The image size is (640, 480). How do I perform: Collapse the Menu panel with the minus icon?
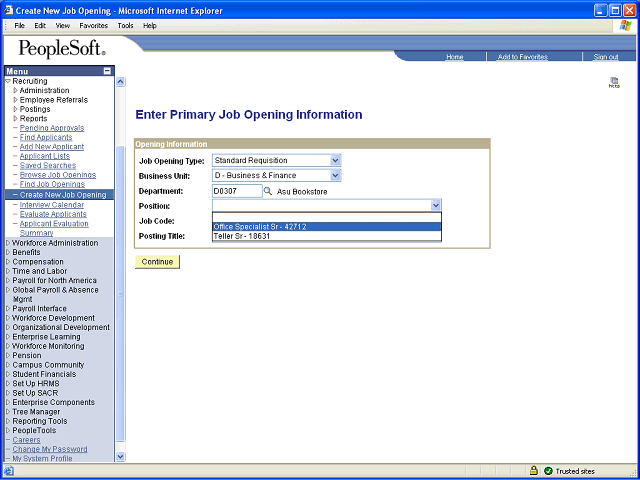107,71
